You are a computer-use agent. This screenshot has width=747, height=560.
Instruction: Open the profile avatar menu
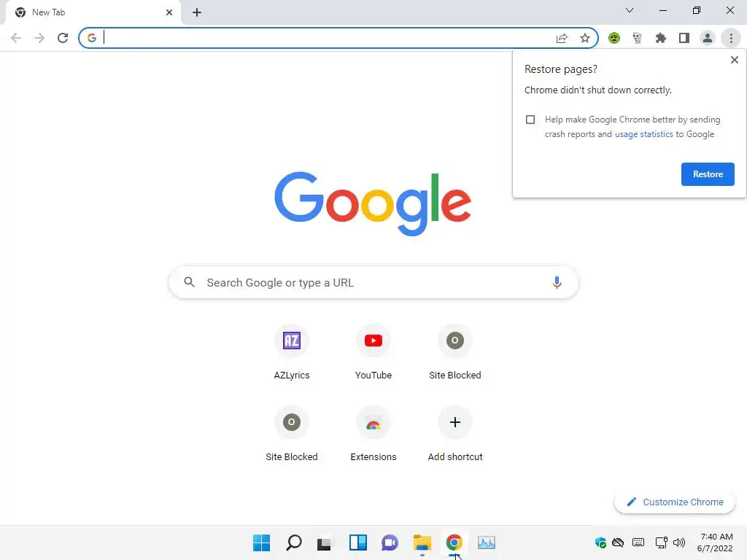point(708,38)
